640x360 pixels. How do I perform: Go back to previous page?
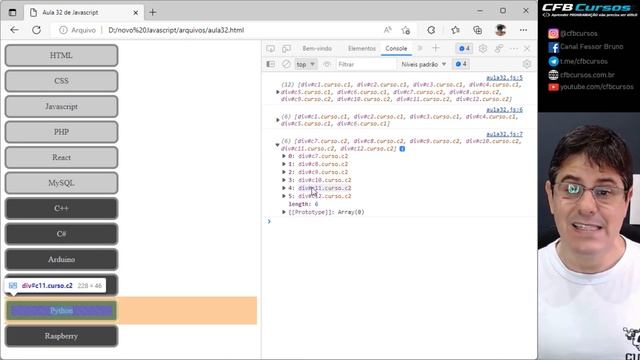click(x=14, y=30)
